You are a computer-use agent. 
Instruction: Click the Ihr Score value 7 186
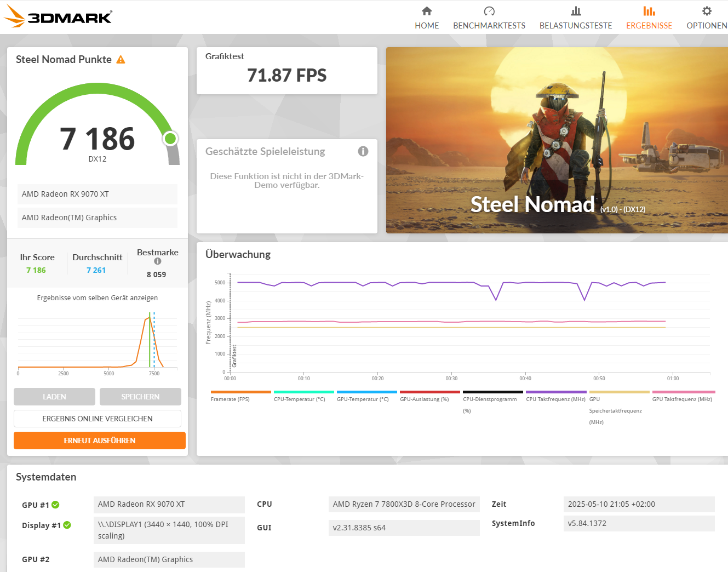[x=36, y=270]
